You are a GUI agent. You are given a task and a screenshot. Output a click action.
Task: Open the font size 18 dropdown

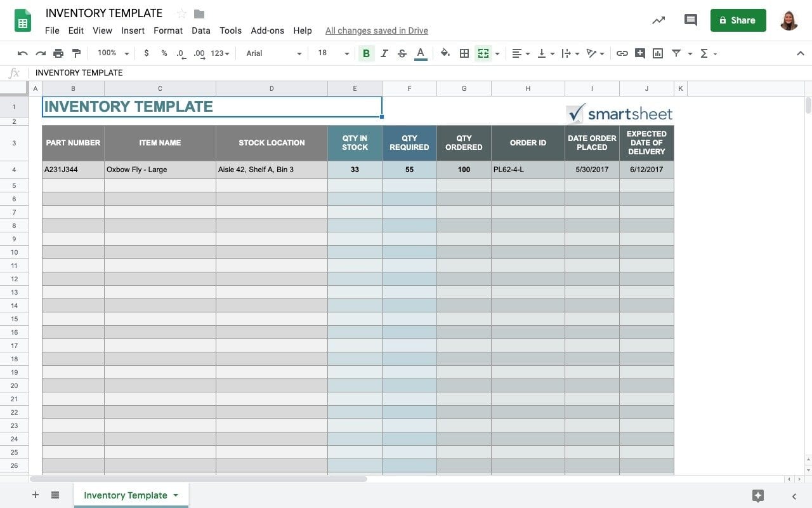(333, 53)
